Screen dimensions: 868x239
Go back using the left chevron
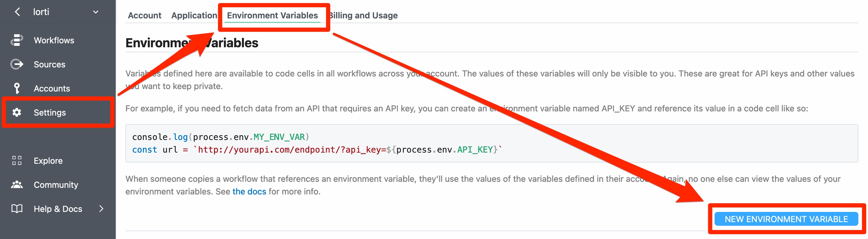click(17, 12)
